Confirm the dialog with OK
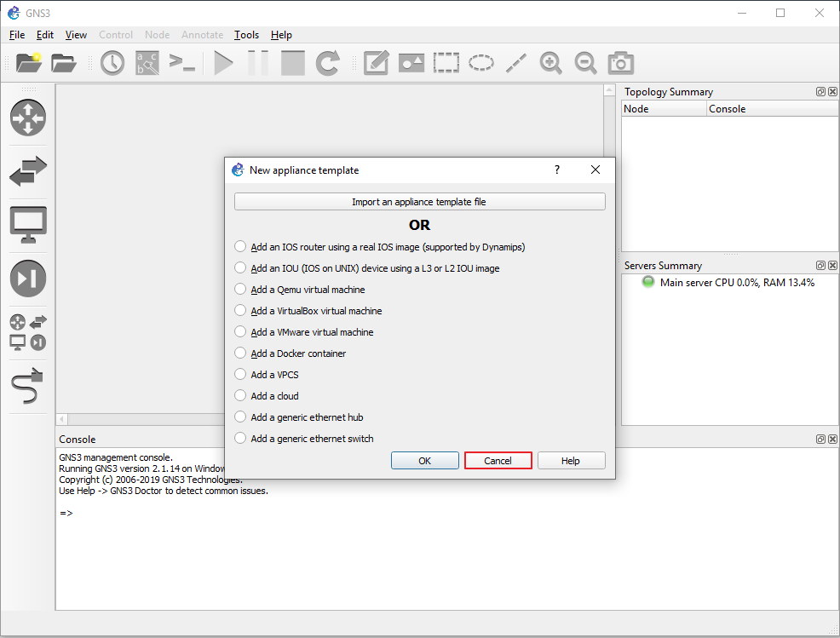840x638 pixels. coord(425,460)
